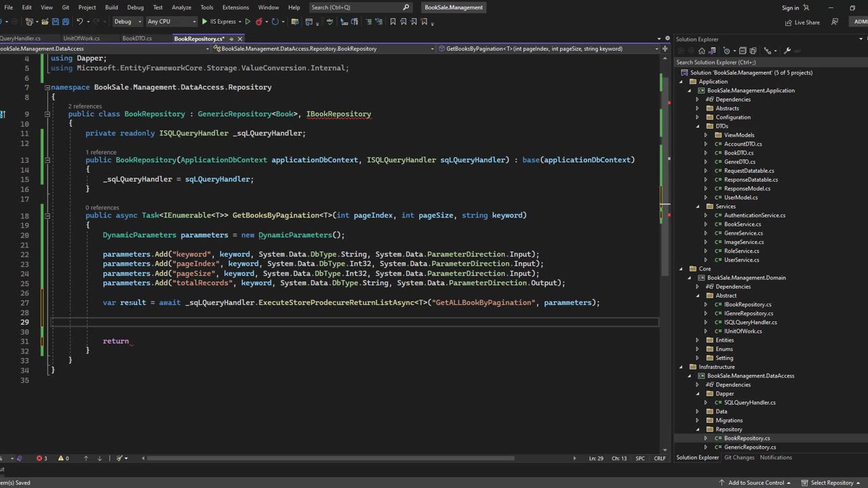Open the IIS Express target dropdown arrow
868x488 pixels.
coord(240,22)
